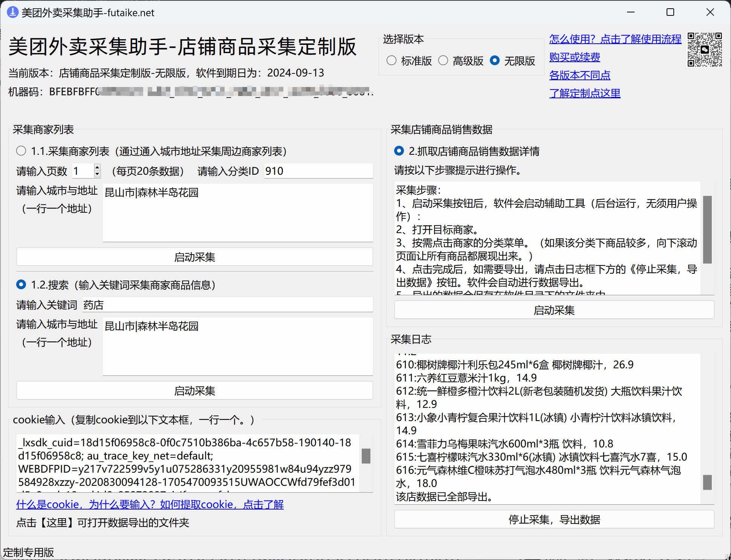Click the app icon in the title bar
Image resolution: width=731 pixels, height=560 pixels.
pos(12,12)
